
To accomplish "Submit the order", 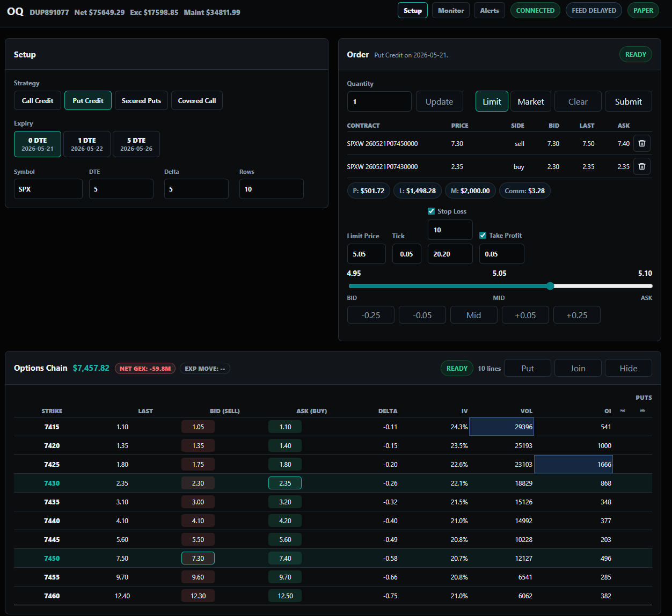I will click(629, 101).
